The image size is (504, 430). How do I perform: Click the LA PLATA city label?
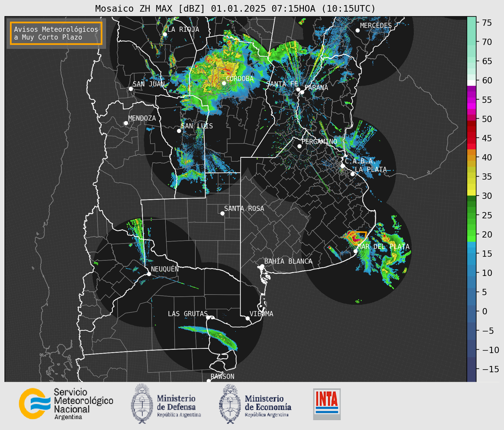coord(371,170)
